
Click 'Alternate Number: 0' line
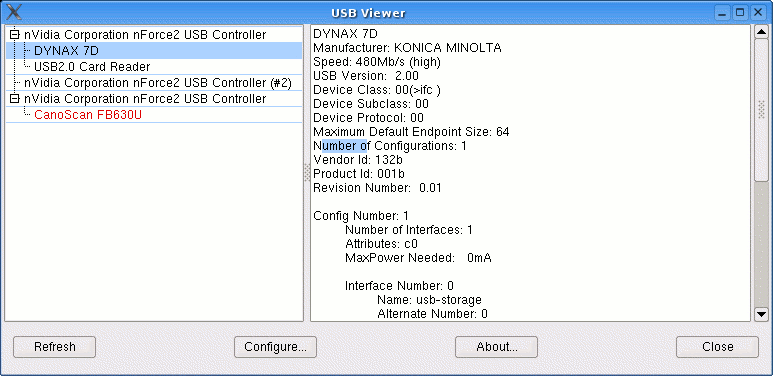432,313
